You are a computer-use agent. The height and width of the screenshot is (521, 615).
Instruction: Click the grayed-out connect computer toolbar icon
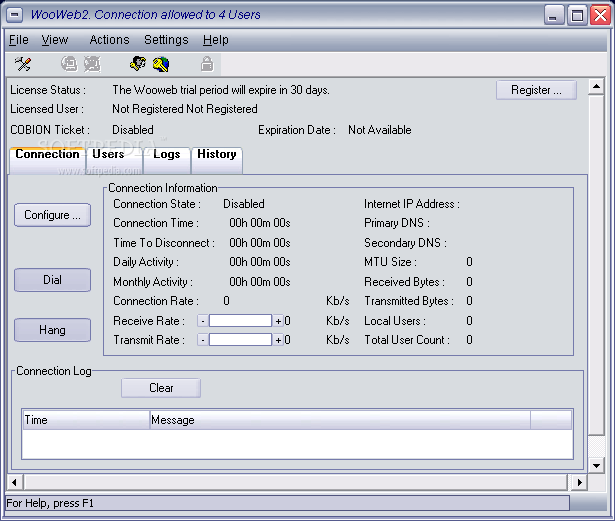point(69,64)
